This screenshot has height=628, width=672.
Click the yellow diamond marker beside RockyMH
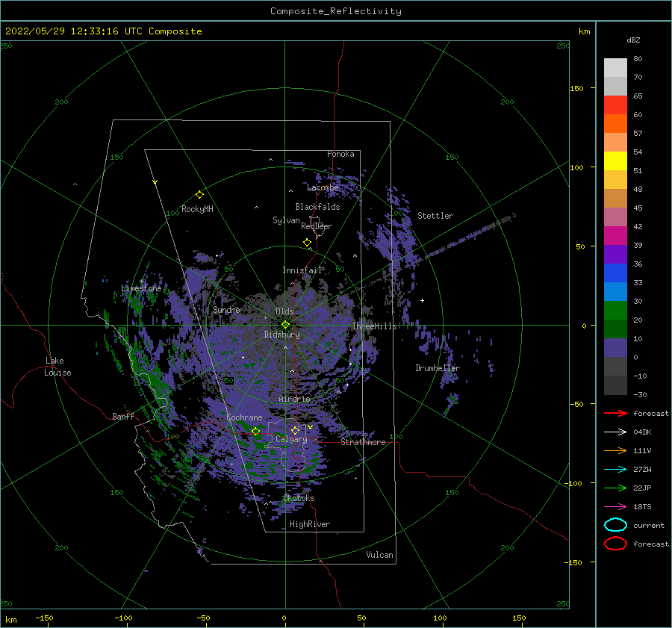(x=199, y=195)
